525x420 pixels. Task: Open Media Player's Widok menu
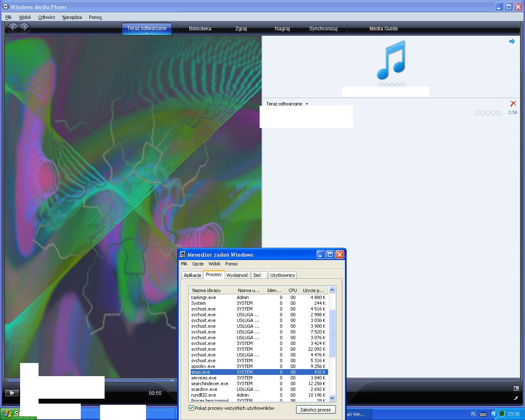click(25, 17)
